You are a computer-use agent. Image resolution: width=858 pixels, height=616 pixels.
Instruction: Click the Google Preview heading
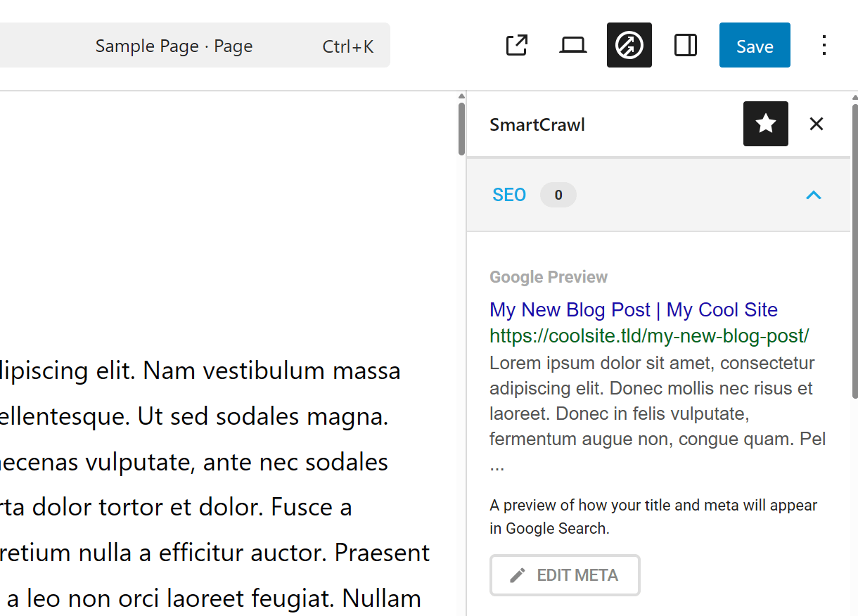tap(549, 277)
